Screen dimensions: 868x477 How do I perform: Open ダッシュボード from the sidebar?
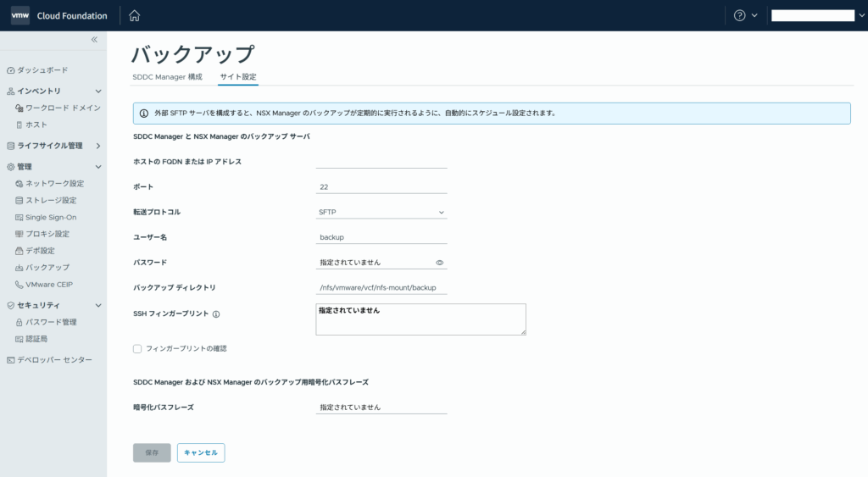coord(42,69)
